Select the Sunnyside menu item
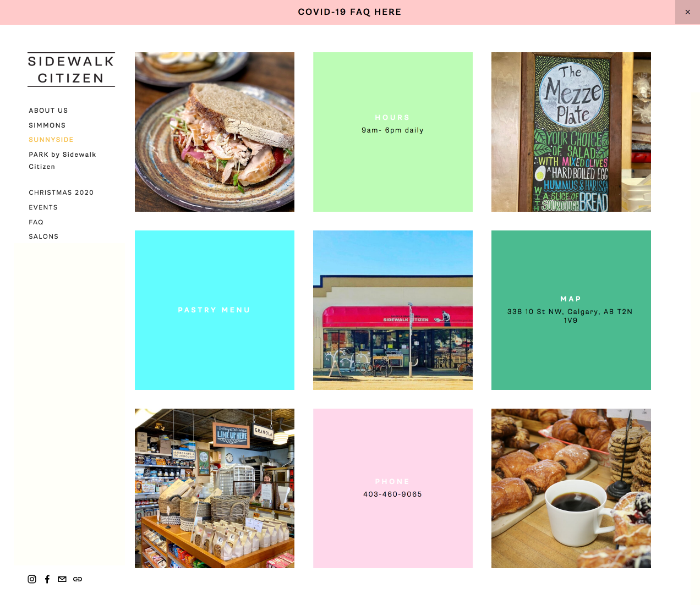This screenshot has height=605, width=700. click(x=51, y=140)
